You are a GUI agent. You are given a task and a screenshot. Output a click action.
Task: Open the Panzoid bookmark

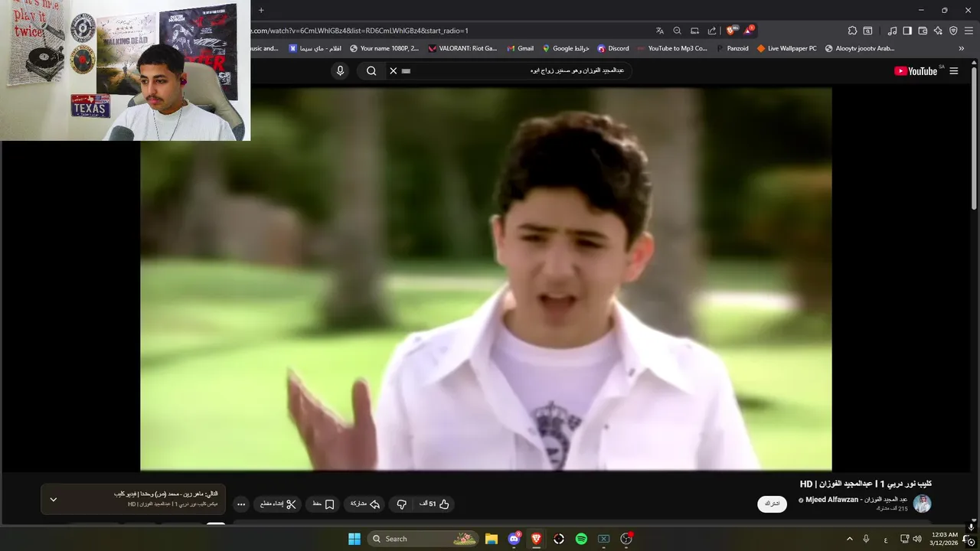733,48
